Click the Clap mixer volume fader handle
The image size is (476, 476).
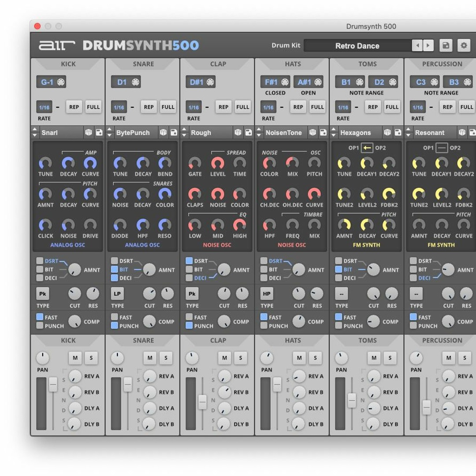pos(202,402)
